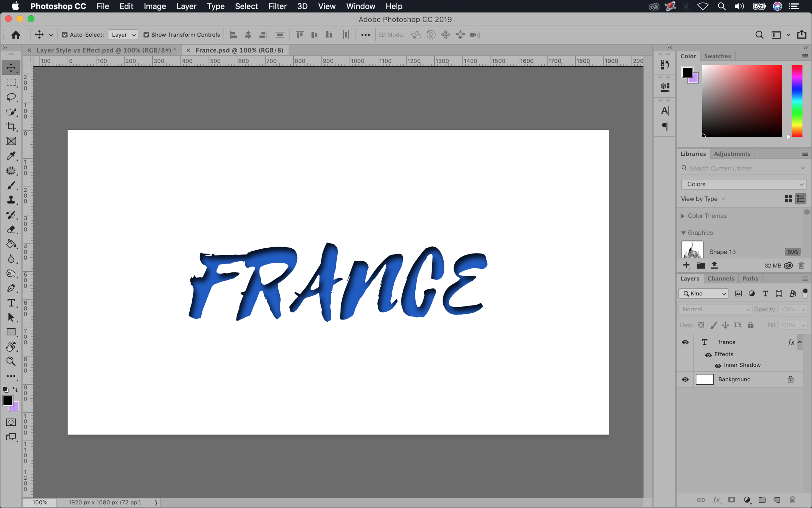Create a new adjustment layer

[x=747, y=500]
